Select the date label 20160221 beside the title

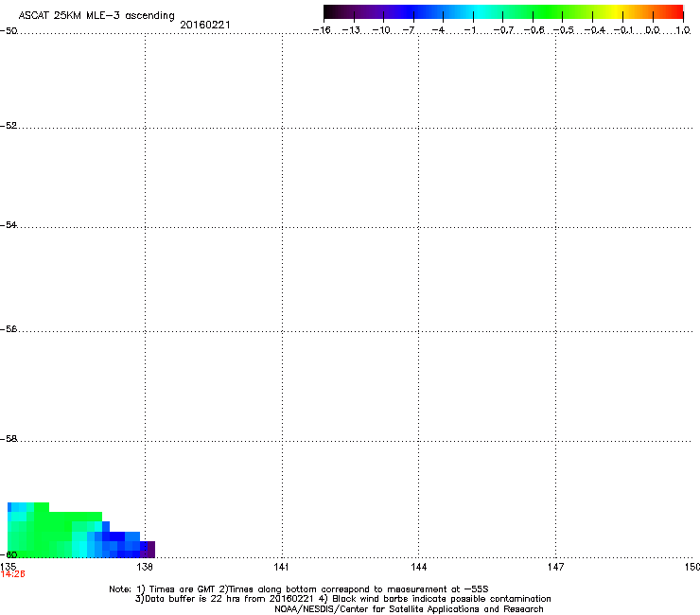[x=205, y=25]
